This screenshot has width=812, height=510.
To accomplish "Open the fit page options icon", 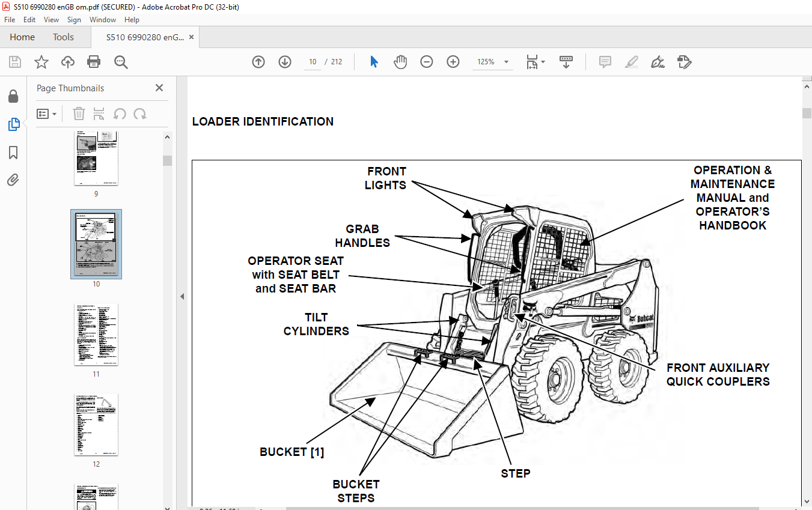I will (x=535, y=62).
